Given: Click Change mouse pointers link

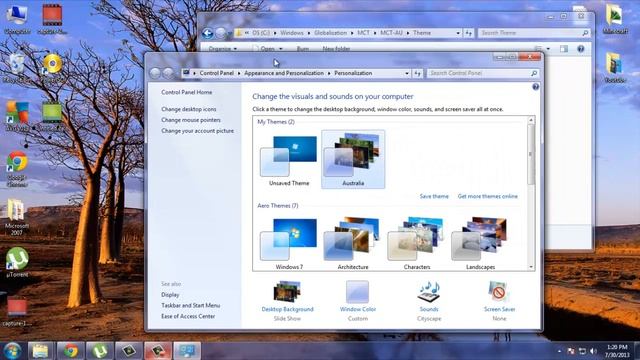Looking at the screenshot, I should (191, 120).
